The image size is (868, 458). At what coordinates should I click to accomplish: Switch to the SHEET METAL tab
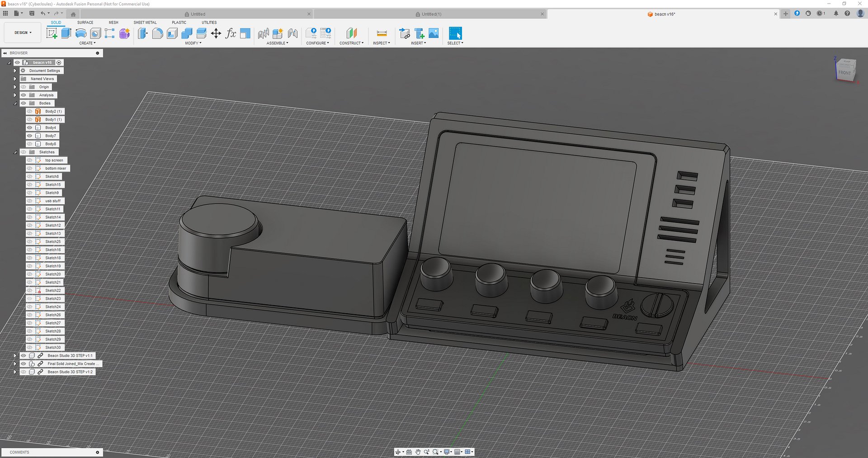[x=145, y=22]
